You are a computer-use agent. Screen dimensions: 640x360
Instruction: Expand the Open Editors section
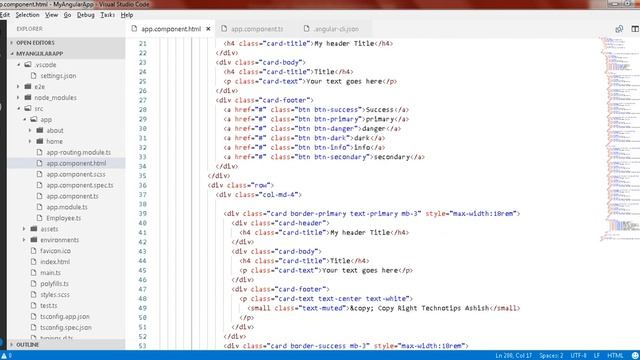coord(66,42)
